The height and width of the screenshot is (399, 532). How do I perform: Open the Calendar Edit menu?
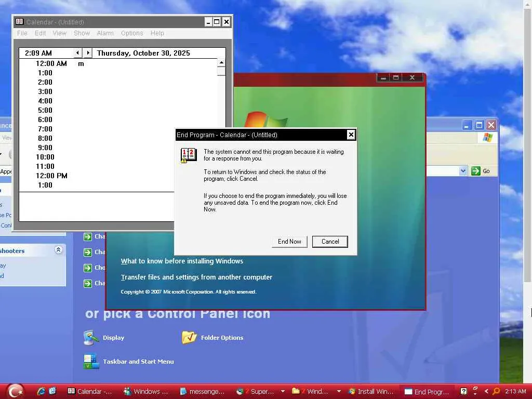(x=40, y=33)
